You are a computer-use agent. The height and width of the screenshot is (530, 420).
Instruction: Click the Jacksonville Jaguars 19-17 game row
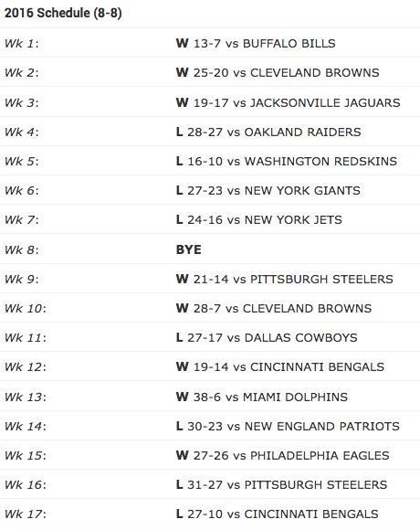pos(210,102)
